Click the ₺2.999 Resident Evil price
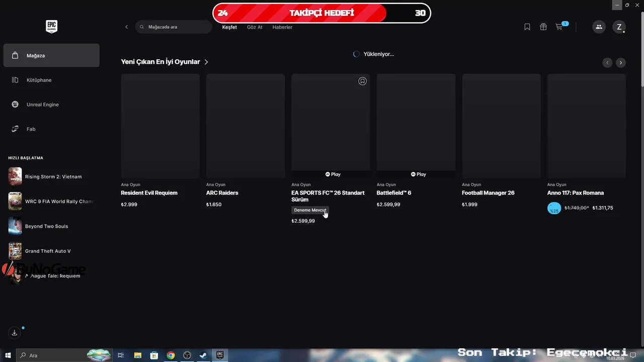This screenshot has width=644, height=362. point(129,205)
